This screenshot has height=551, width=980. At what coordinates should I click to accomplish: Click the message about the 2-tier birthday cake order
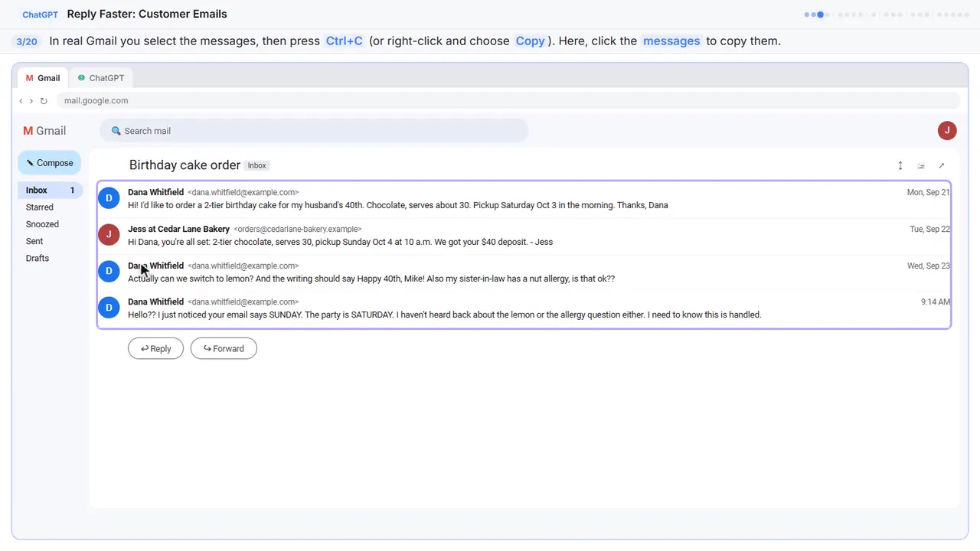tap(524, 198)
